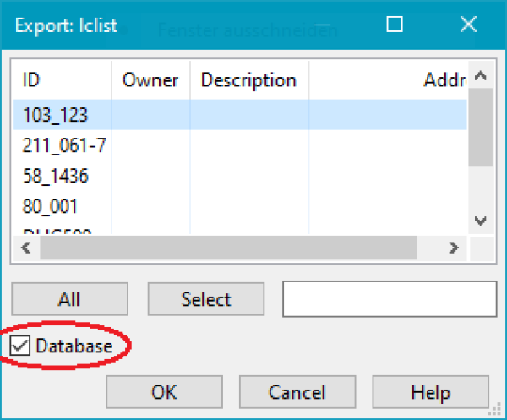Sort the list by ID column header
The height and width of the screenshot is (420, 507).
tap(62, 80)
